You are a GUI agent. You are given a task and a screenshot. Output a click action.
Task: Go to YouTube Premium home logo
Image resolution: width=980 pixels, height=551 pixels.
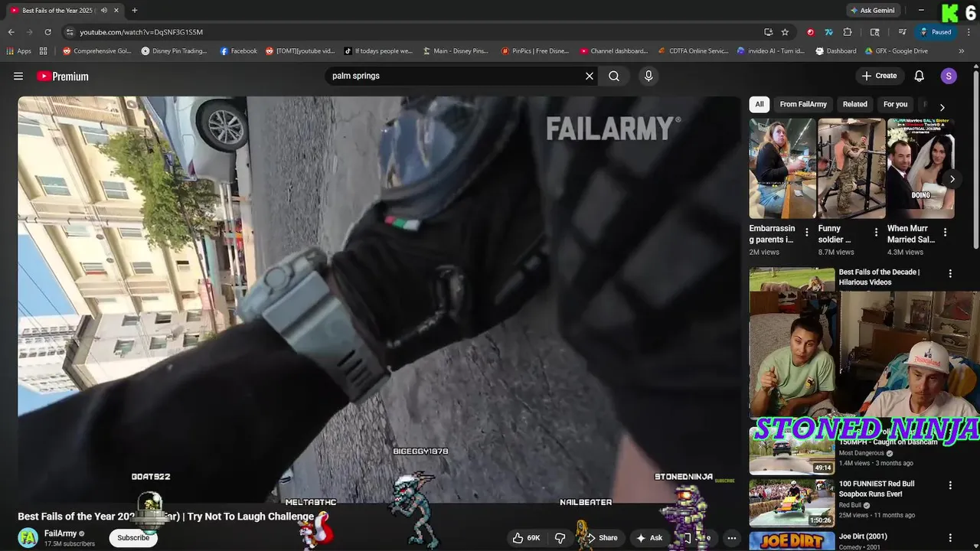[x=63, y=76]
